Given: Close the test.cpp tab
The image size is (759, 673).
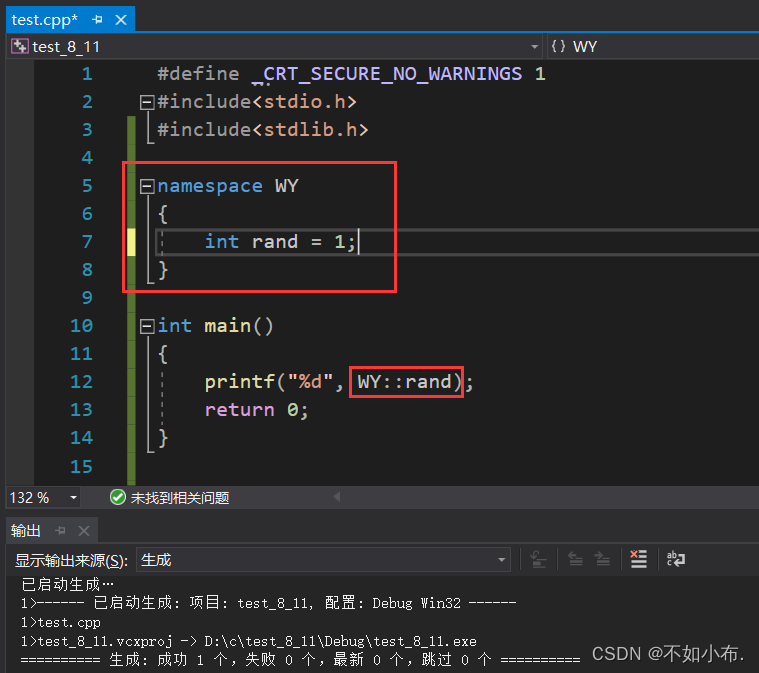Looking at the screenshot, I should (x=120, y=20).
